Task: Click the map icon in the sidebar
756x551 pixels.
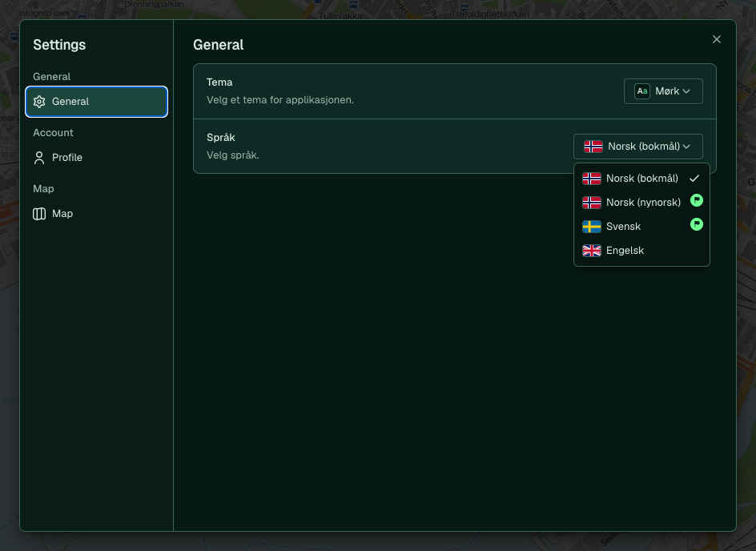Action: coord(39,214)
